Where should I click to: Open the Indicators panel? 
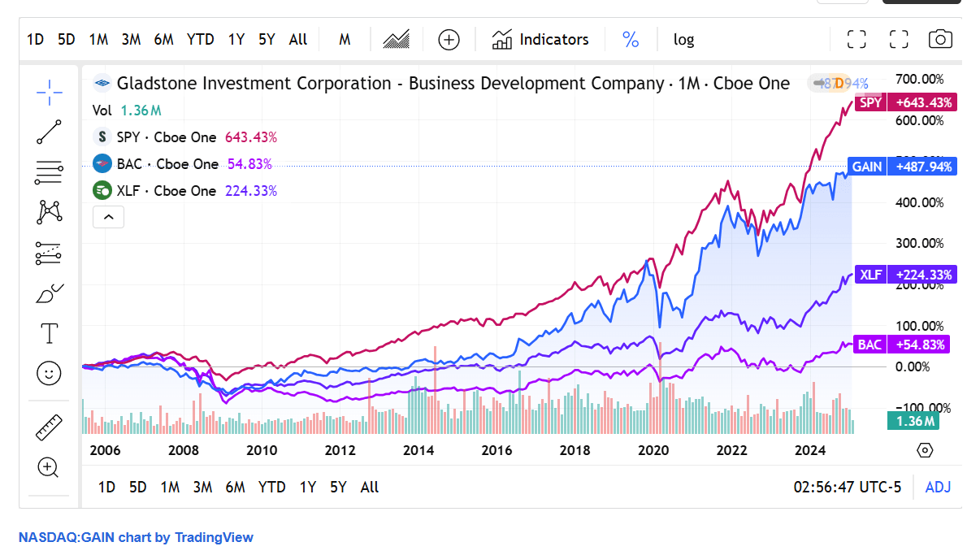(x=540, y=38)
